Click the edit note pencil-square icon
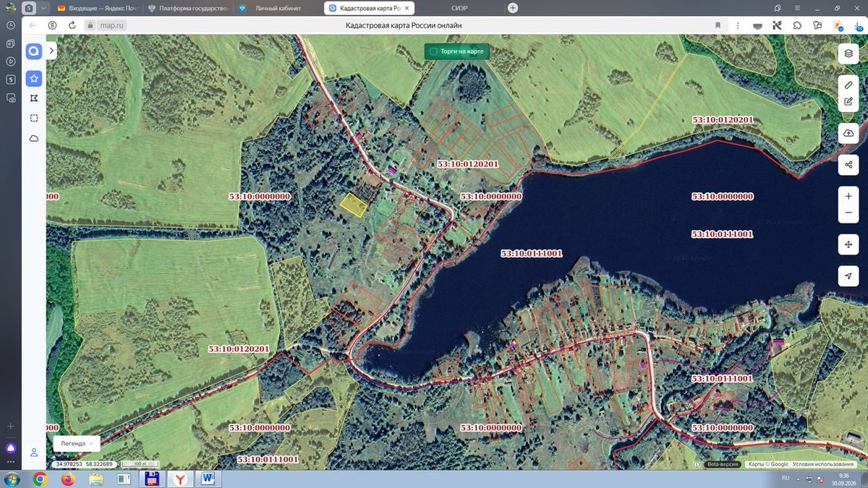 pos(848,102)
